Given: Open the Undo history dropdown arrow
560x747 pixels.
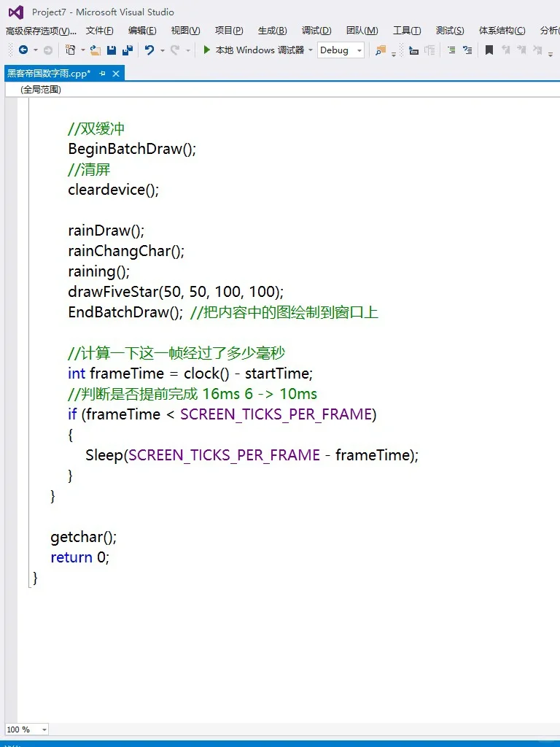Looking at the screenshot, I should (x=163, y=50).
